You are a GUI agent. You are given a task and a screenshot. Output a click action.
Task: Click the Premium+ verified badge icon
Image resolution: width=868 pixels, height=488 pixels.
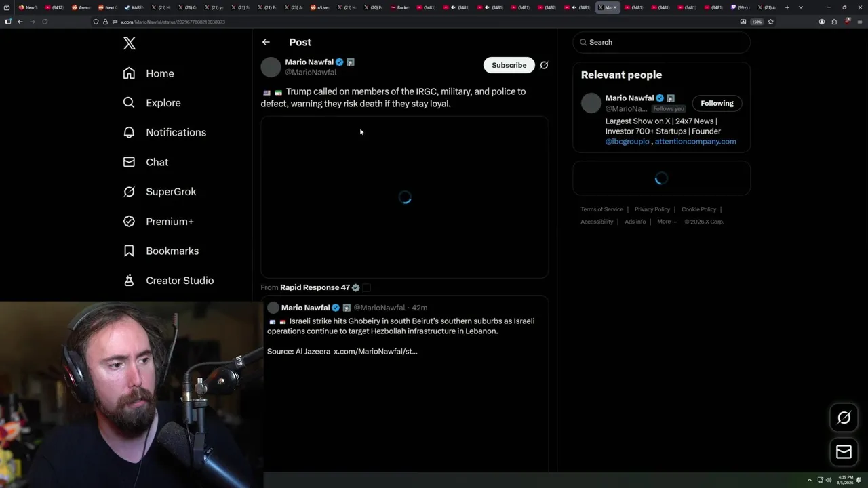129,222
